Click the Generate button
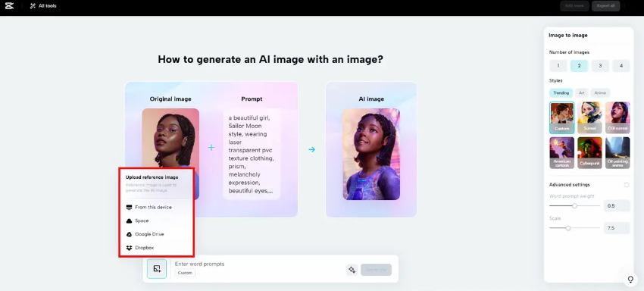 (x=377, y=270)
